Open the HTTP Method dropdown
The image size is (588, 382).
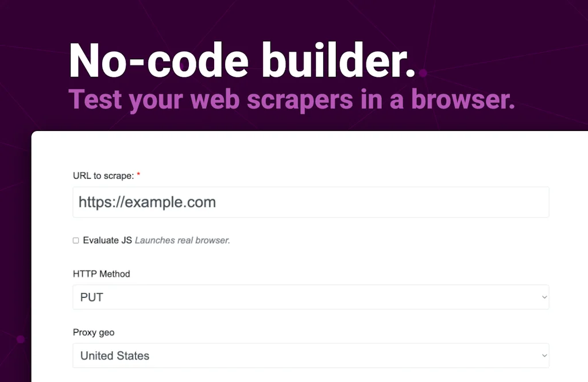(310, 297)
